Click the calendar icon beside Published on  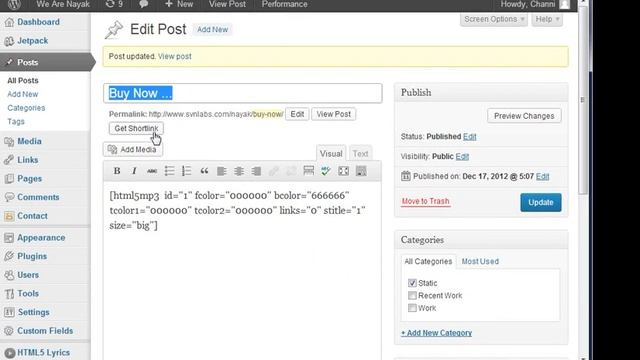click(x=405, y=176)
